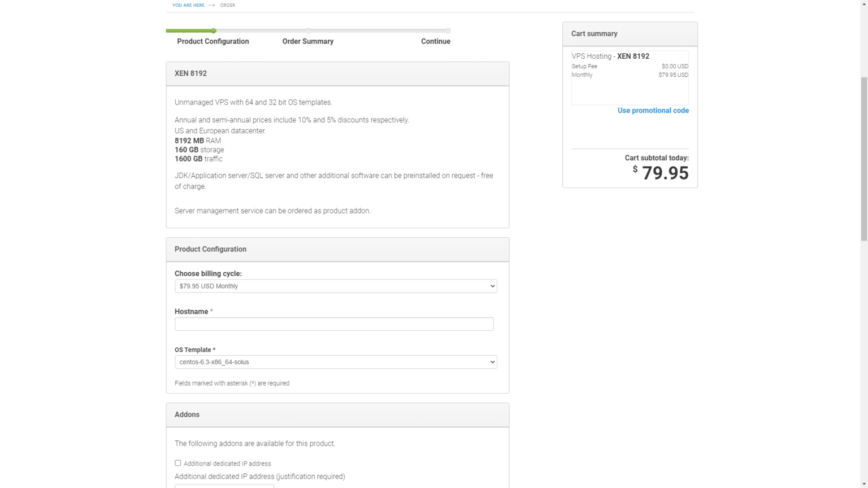The height and width of the screenshot is (488, 868).
Task: Expand the OS Template dropdown
Action: [x=336, y=362]
